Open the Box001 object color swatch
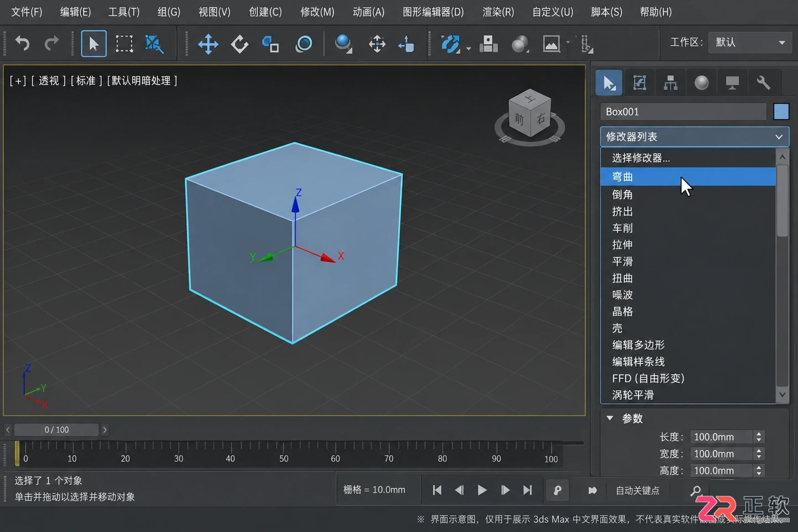The image size is (798, 532). coord(781,112)
